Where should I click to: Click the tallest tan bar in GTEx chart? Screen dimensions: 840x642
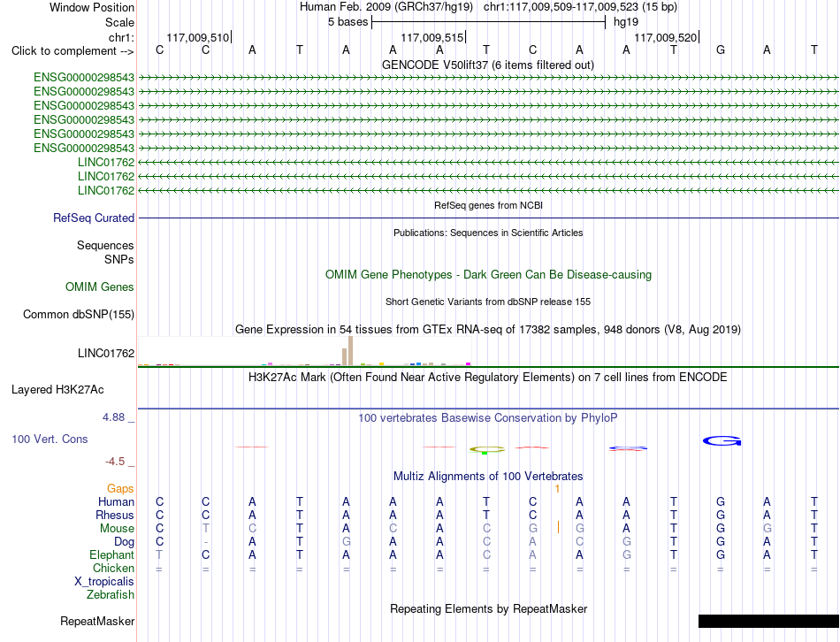(x=350, y=351)
